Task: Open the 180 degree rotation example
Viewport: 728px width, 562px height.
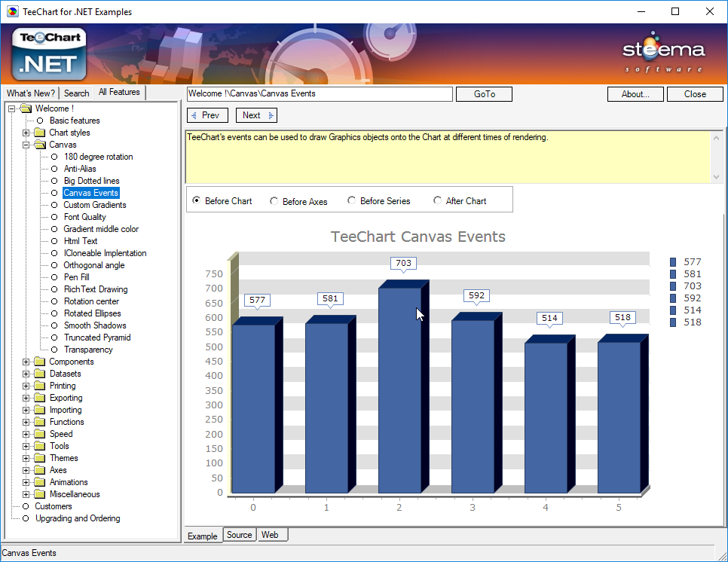Action: pos(99,157)
